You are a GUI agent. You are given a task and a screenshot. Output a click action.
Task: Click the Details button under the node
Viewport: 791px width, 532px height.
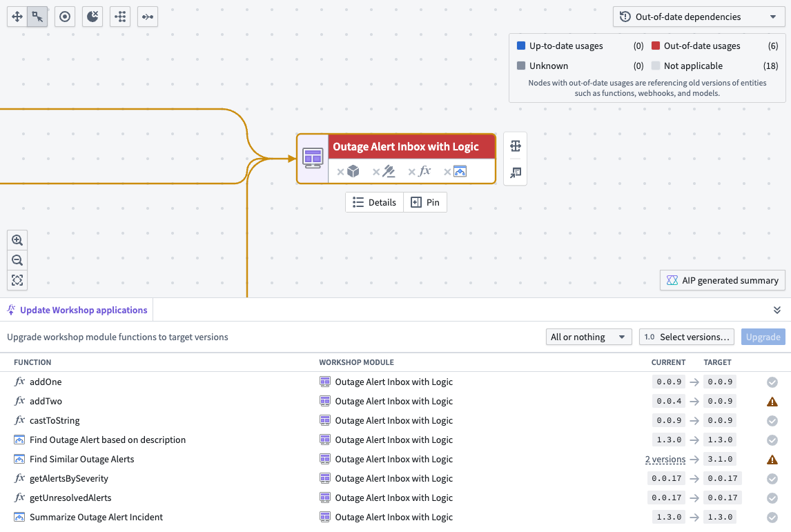(x=374, y=201)
